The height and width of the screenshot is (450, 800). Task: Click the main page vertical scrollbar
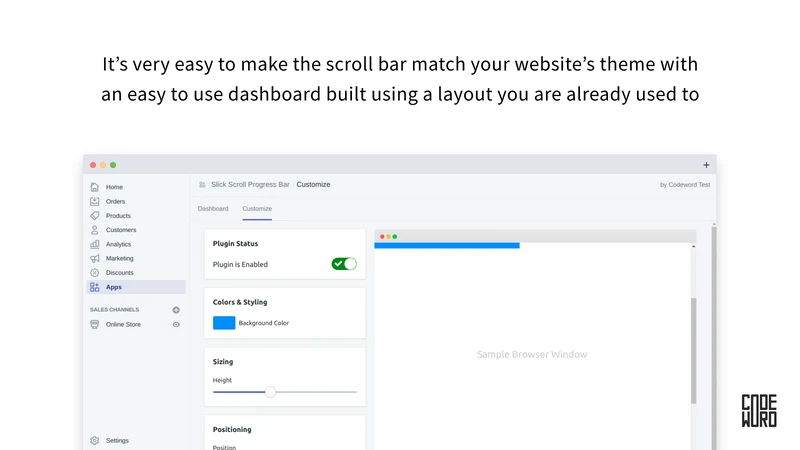[714, 337]
